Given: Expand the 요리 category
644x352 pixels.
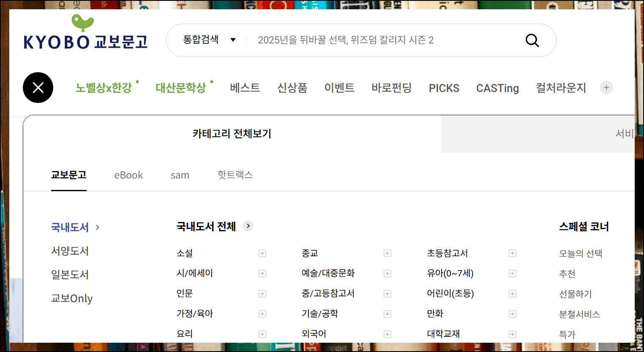Looking at the screenshot, I should pyautogui.click(x=262, y=334).
